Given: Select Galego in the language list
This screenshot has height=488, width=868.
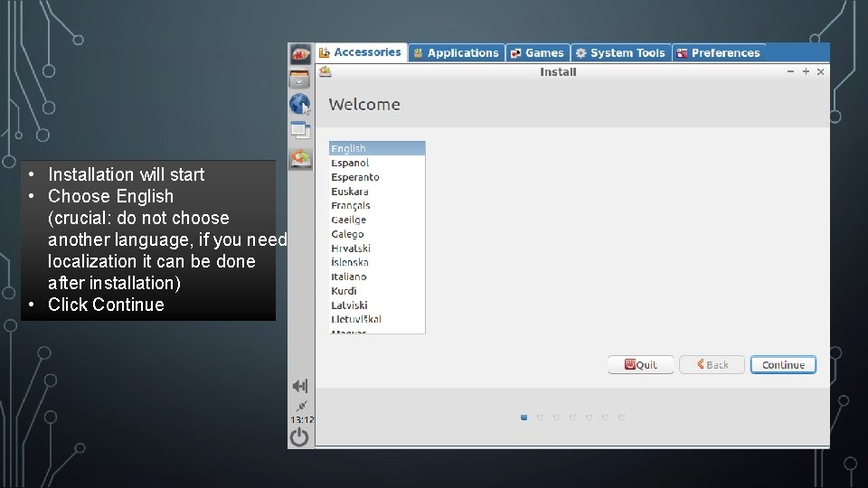Looking at the screenshot, I should click(x=377, y=234).
